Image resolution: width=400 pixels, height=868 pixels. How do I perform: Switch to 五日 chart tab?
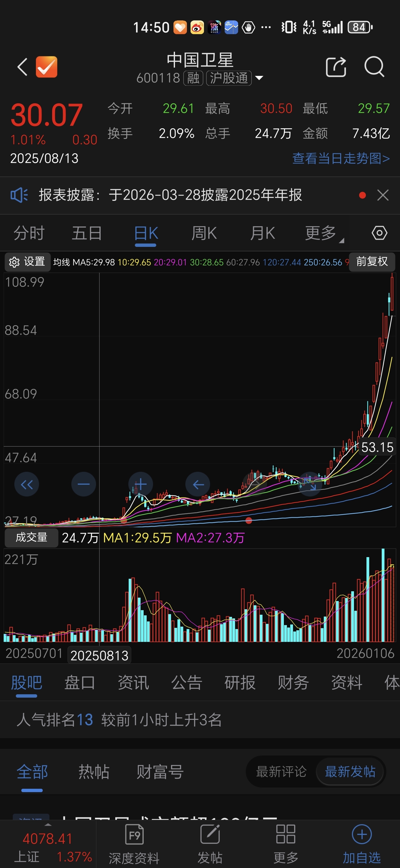coord(87,233)
